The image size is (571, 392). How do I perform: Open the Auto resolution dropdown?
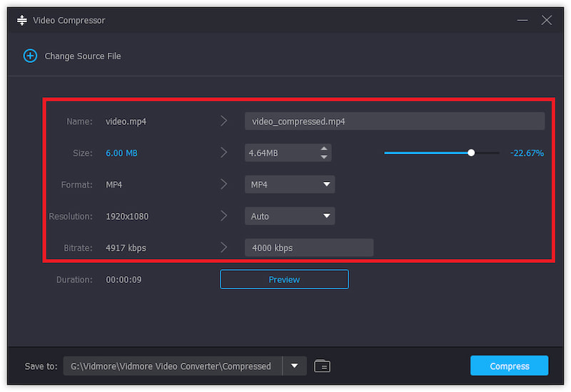click(x=290, y=216)
